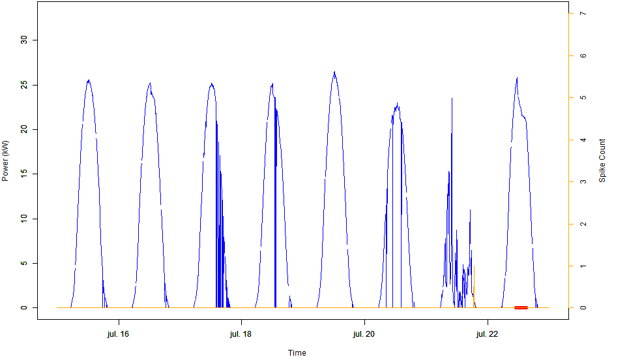Select the 5 tick on the power axis

[x=25, y=264]
